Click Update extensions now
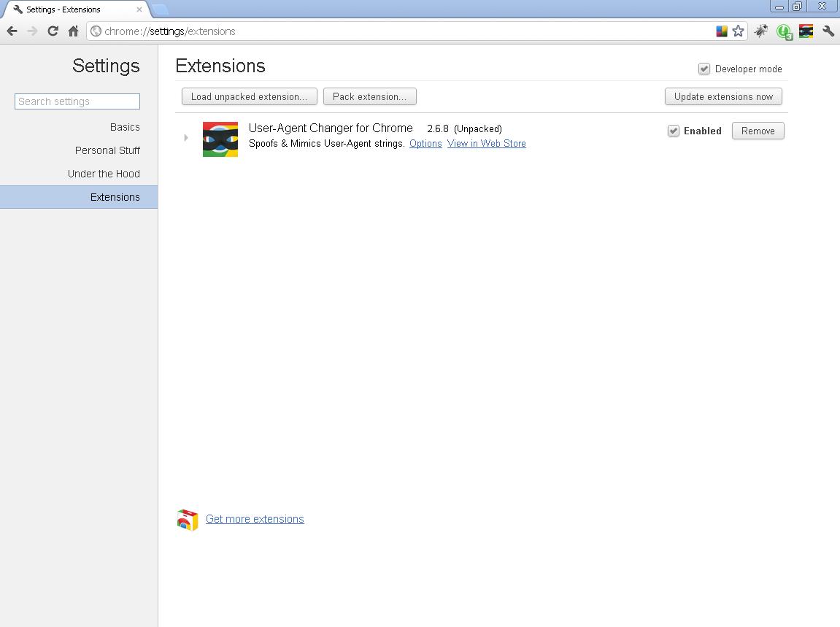 pyautogui.click(x=723, y=96)
